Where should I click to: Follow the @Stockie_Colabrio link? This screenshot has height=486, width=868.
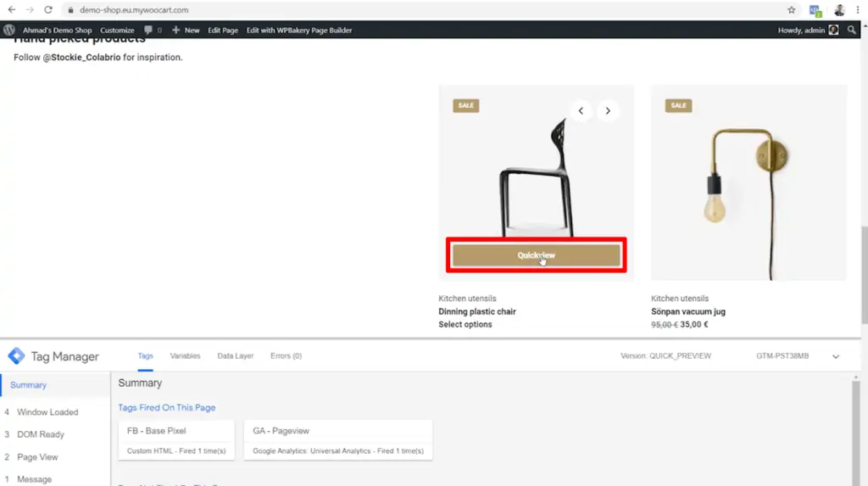pos(81,57)
